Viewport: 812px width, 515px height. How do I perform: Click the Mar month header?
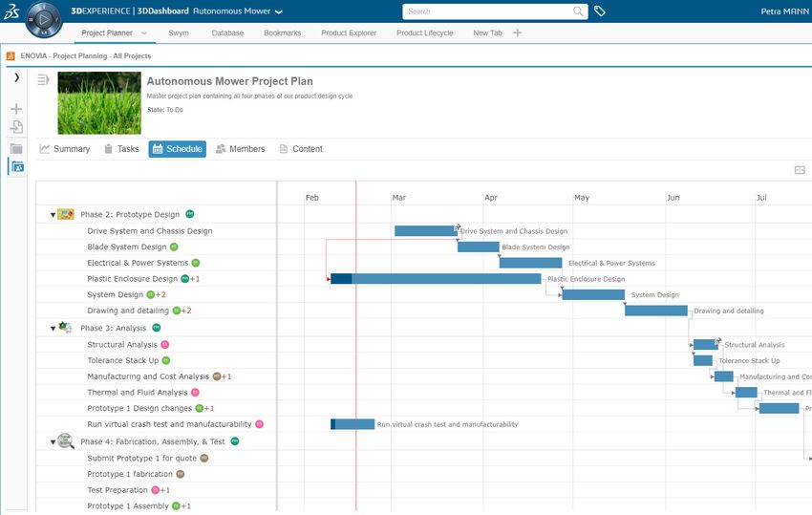coord(398,198)
